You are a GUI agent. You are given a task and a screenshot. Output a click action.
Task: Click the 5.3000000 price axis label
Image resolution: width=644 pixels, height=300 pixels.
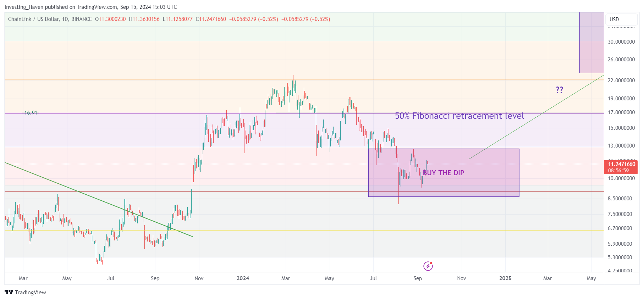[620, 257]
